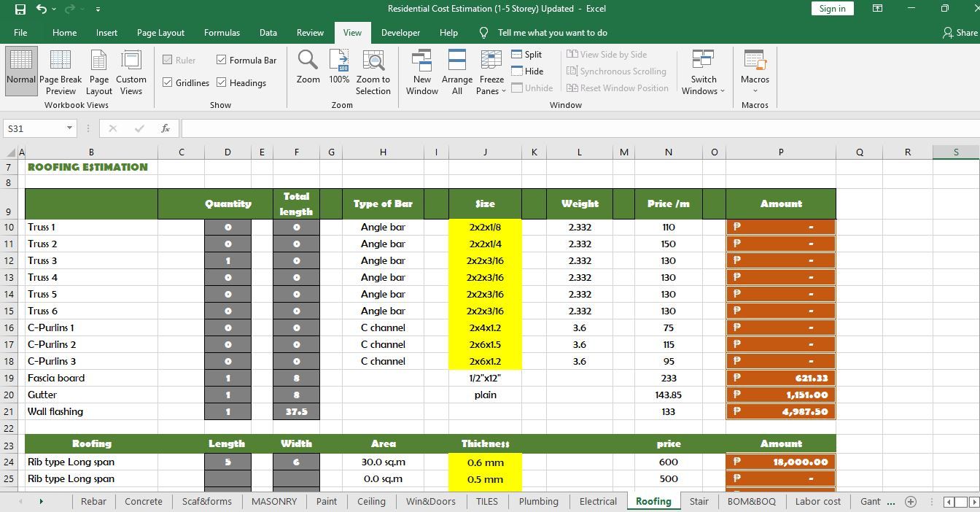The image size is (980, 512).
Task: Open Freeze Panes dropdown
Action: [491, 71]
